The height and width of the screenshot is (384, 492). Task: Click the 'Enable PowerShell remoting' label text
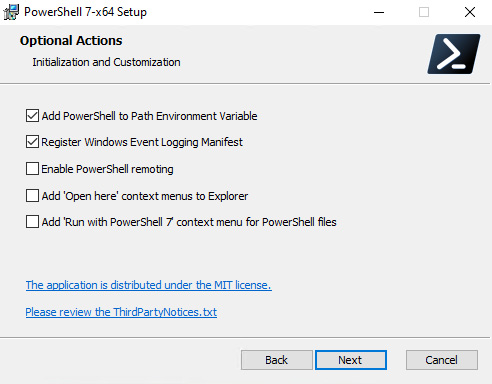click(x=107, y=169)
